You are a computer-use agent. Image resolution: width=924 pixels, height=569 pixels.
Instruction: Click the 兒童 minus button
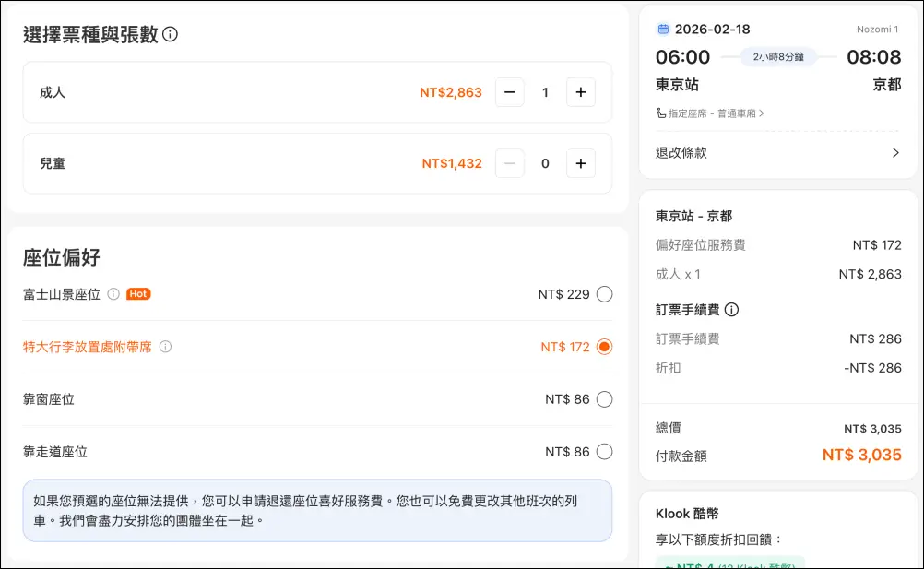point(510,163)
